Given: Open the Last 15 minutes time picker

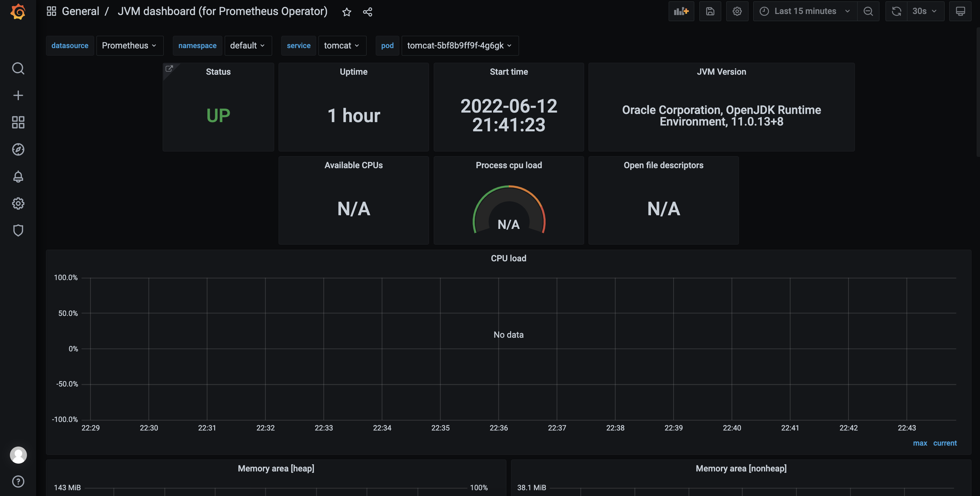Looking at the screenshot, I should pyautogui.click(x=805, y=11).
